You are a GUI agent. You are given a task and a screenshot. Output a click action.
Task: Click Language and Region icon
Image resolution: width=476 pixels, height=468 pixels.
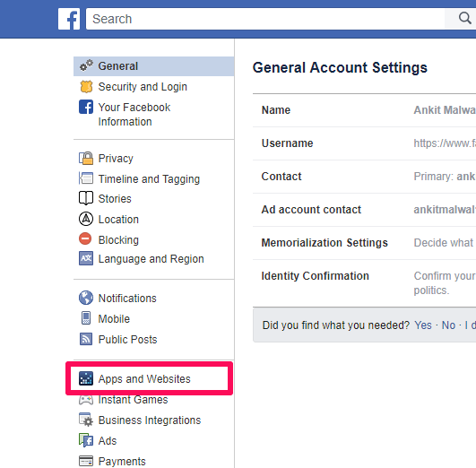point(86,258)
